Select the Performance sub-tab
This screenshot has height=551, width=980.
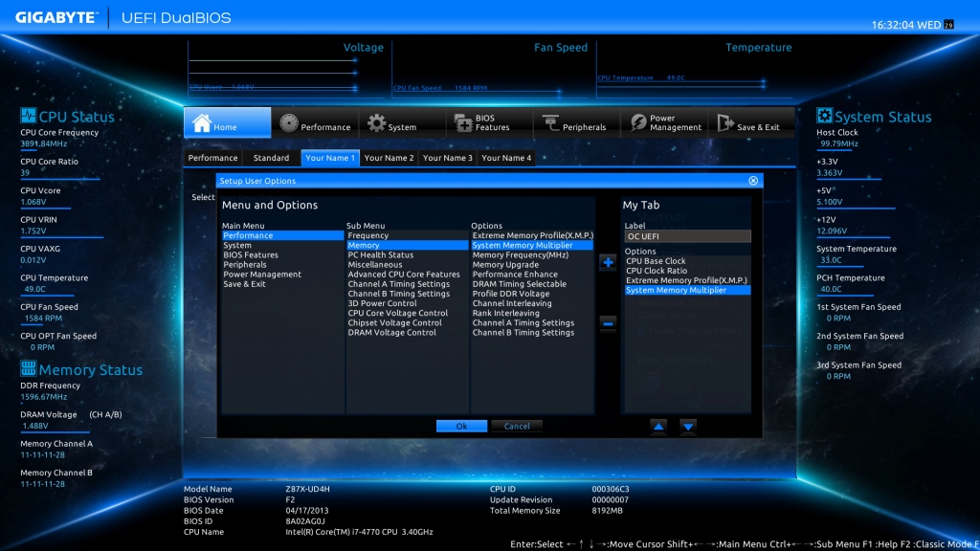[213, 158]
